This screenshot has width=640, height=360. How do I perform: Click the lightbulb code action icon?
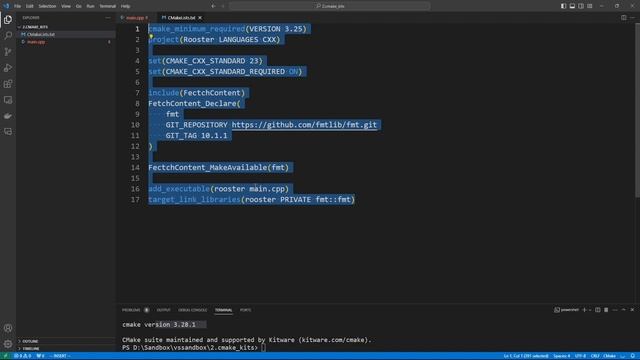point(151,36)
